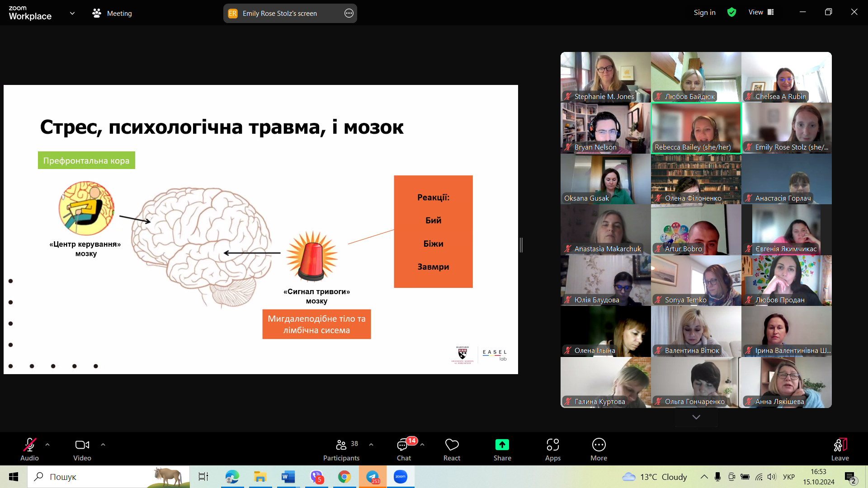Select Artur Bobro video tile
Image resolution: width=868 pixels, height=488 pixels.
click(x=696, y=230)
